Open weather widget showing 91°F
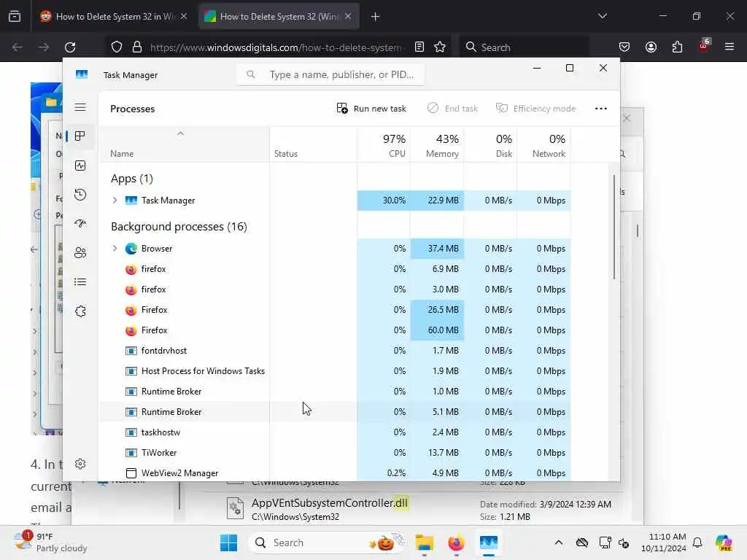 [x=50, y=542]
